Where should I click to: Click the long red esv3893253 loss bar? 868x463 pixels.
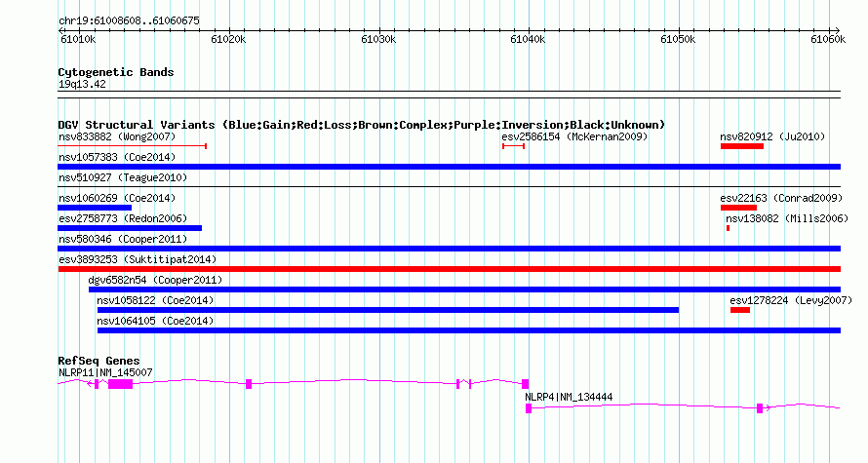(449, 269)
